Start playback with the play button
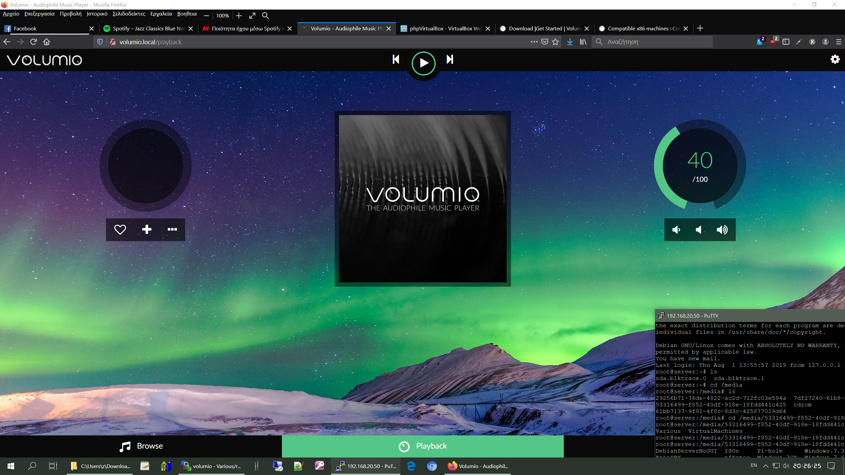This screenshot has width=845, height=475. tap(424, 63)
